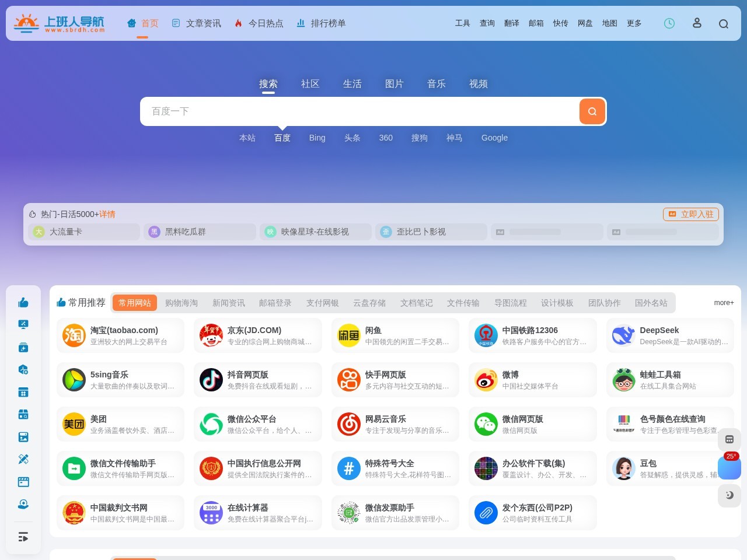Image resolution: width=747 pixels, height=560 pixels.
Task: Click the 详情 link in hot bar
Action: (107, 214)
